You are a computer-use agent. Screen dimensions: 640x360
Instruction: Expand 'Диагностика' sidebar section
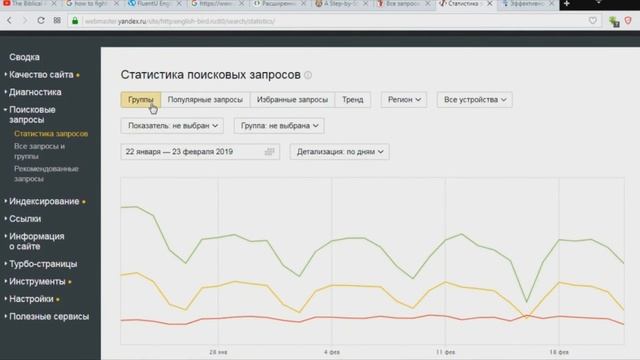point(35,92)
